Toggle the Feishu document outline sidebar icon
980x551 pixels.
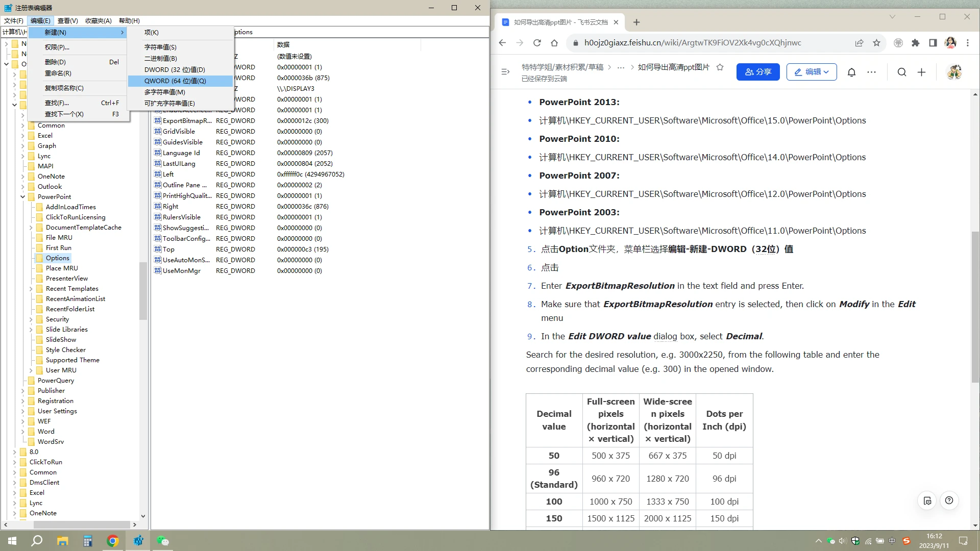point(505,72)
